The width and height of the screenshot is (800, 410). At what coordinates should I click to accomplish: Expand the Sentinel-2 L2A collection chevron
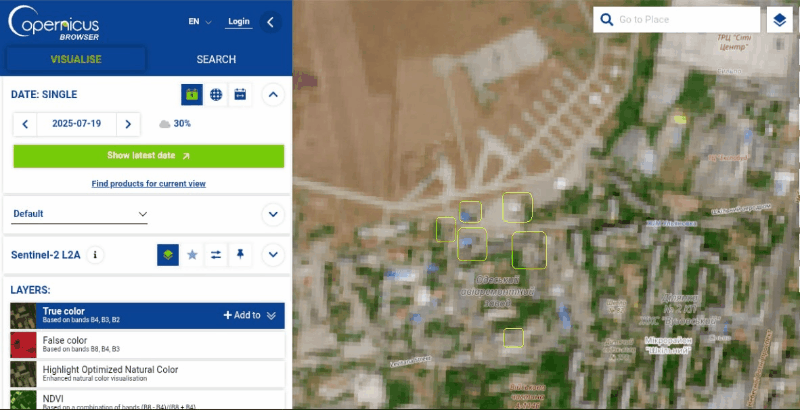click(273, 254)
